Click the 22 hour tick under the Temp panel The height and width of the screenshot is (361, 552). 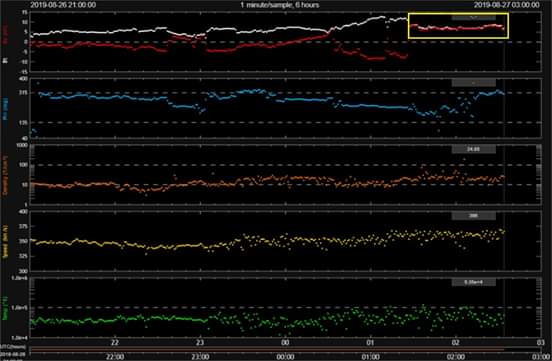point(115,343)
